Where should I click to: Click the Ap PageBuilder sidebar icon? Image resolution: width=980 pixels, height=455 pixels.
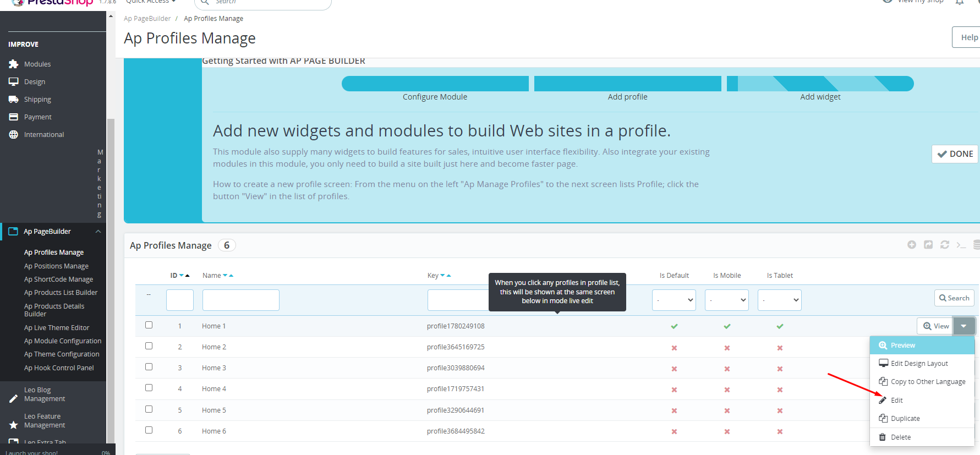click(x=13, y=232)
